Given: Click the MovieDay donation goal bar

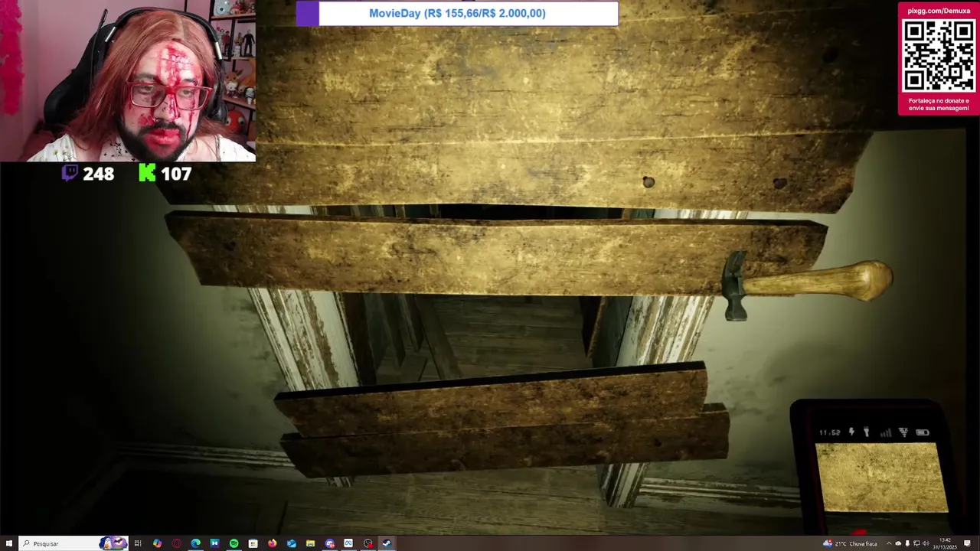Looking at the screenshot, I should [x=457, y=13].
